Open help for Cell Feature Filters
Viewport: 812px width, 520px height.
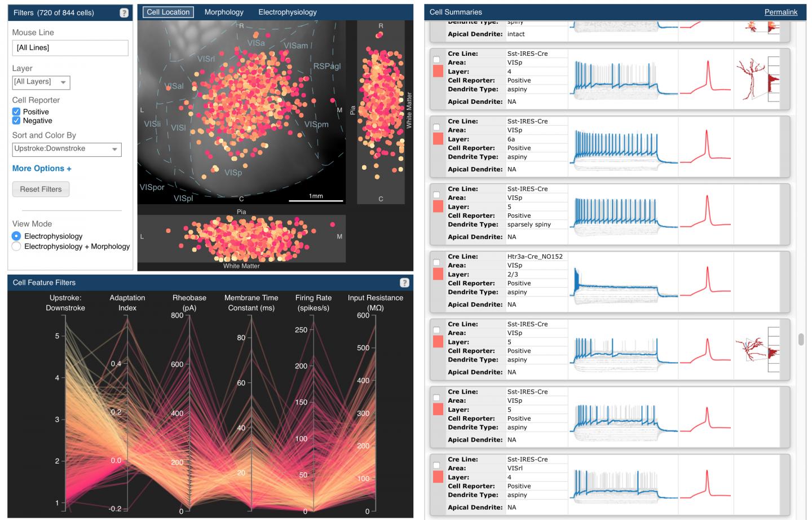(x=404, y=281)
